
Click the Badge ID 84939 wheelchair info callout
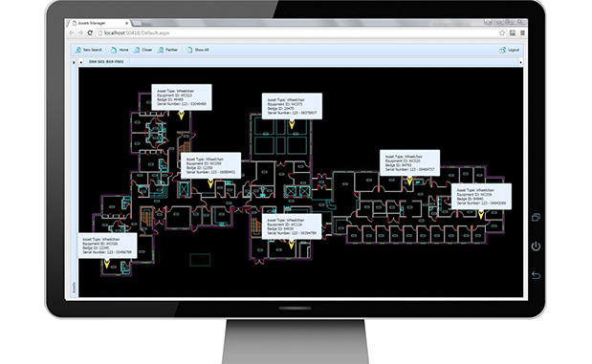click(292, 226)
